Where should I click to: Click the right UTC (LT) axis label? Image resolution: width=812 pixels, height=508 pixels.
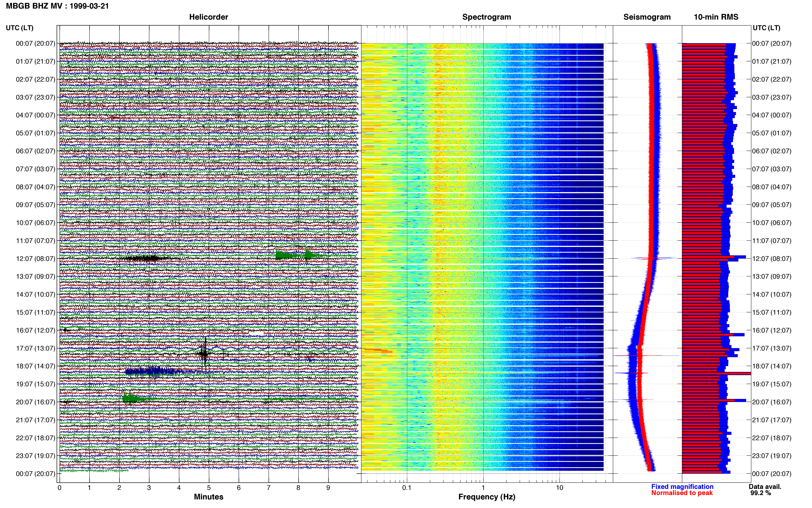tap(766, 28)
